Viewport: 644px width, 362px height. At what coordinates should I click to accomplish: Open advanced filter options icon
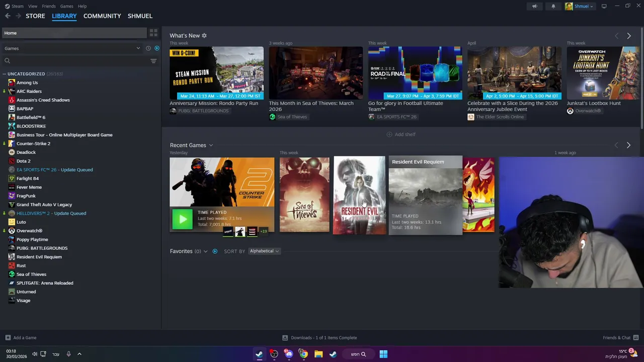tap(153, 61)
